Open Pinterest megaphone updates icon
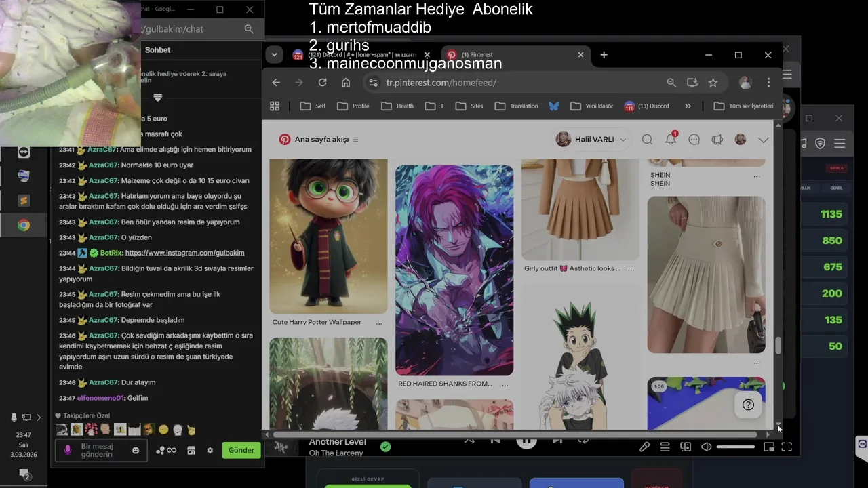868x488 pixels. coord(717,139)
